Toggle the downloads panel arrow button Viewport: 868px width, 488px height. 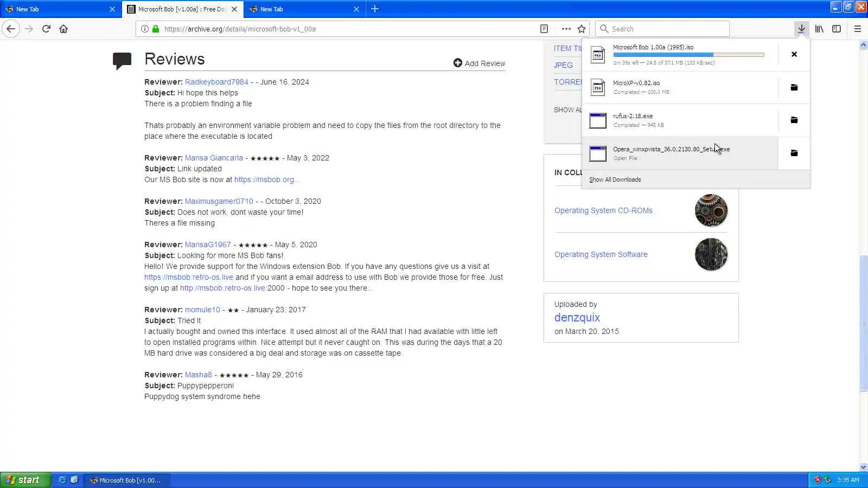coord(801,29)
